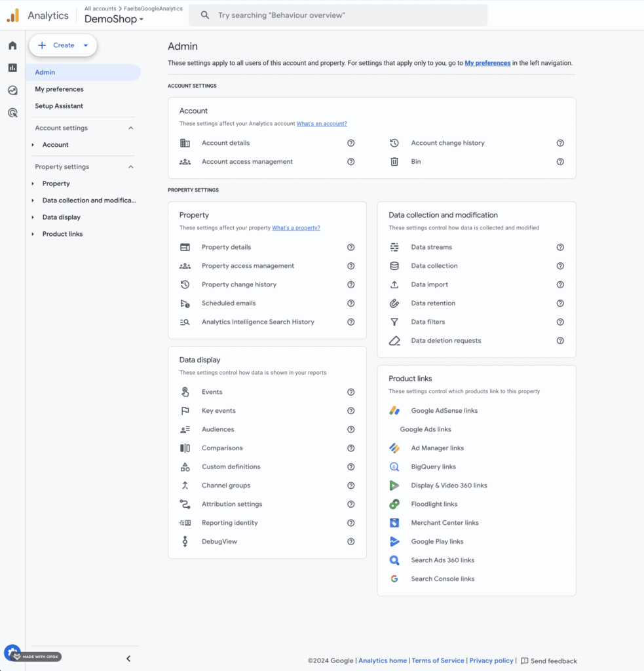Select the Reports icon in the sidebar

coord(12,67)
